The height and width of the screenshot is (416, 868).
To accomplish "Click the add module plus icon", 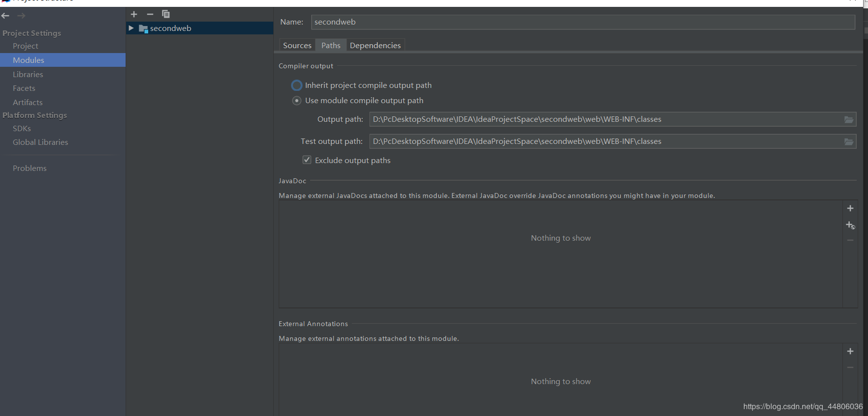I will (x=134, y=14).
